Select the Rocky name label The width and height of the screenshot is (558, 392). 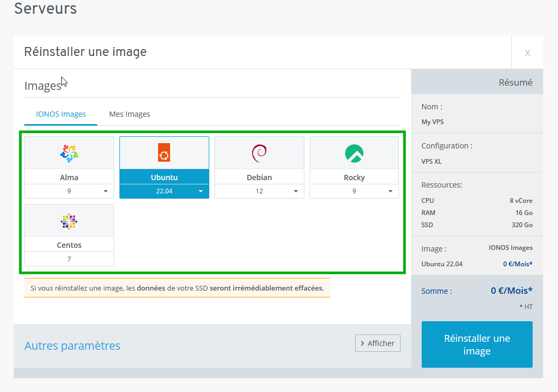pos(354,177)
